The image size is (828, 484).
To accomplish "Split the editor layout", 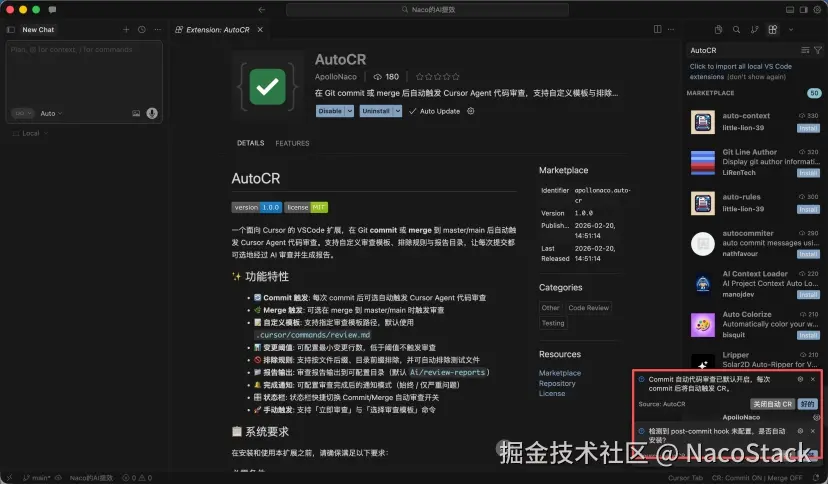I will pos(657,29).
